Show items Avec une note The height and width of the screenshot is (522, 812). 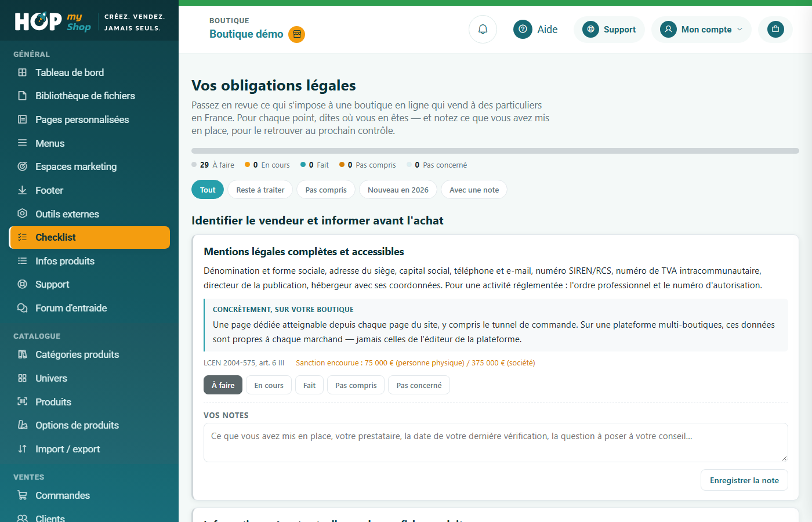[474, 190]
